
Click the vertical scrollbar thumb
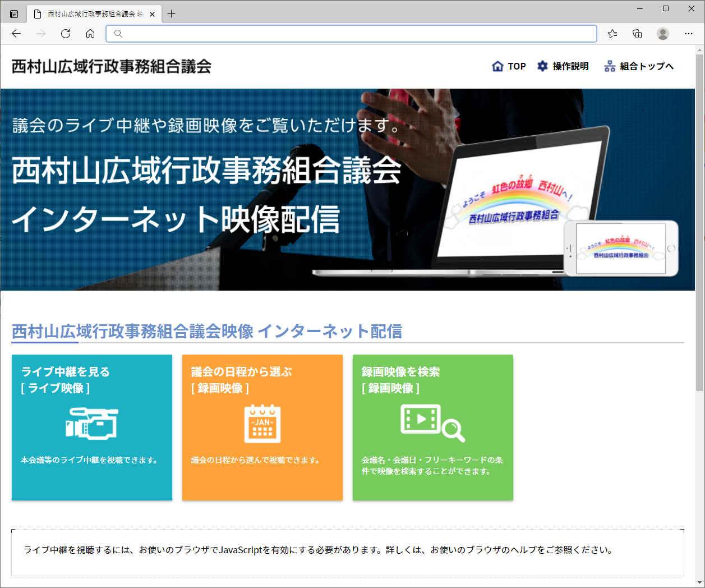tap(699, 223)
